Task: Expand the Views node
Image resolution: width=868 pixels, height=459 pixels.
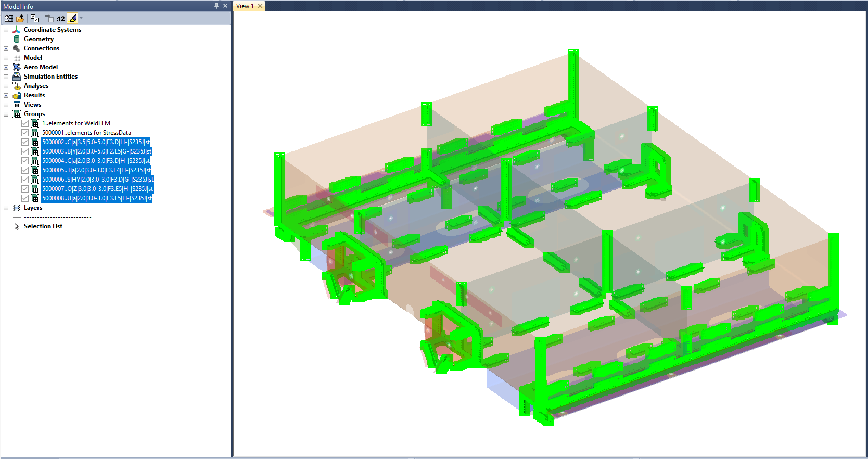Action: pyautogui.click(x=6, y=105)
